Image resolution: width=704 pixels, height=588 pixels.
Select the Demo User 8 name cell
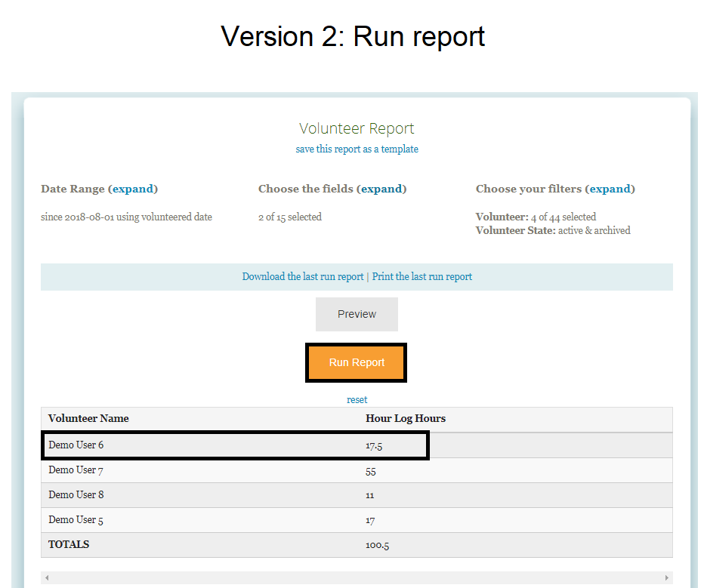tap(76, 495)
